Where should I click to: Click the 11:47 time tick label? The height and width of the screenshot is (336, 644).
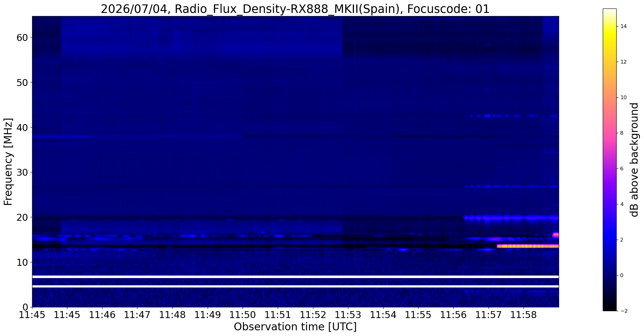click(x=137, y=315)
